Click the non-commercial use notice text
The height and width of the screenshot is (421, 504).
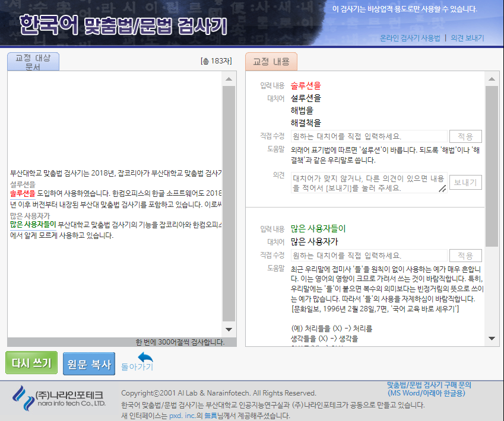pos(405,9)
